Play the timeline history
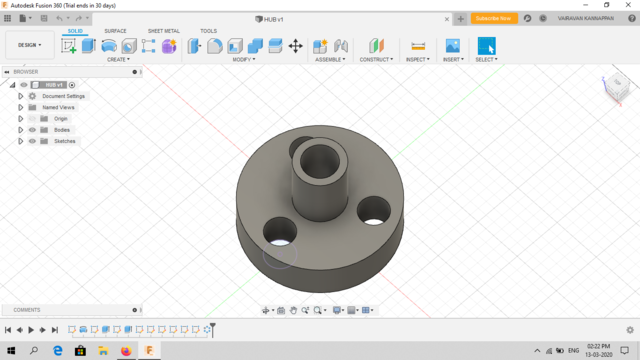This screenshot has height=360, width=640. [x=31, y=330]
